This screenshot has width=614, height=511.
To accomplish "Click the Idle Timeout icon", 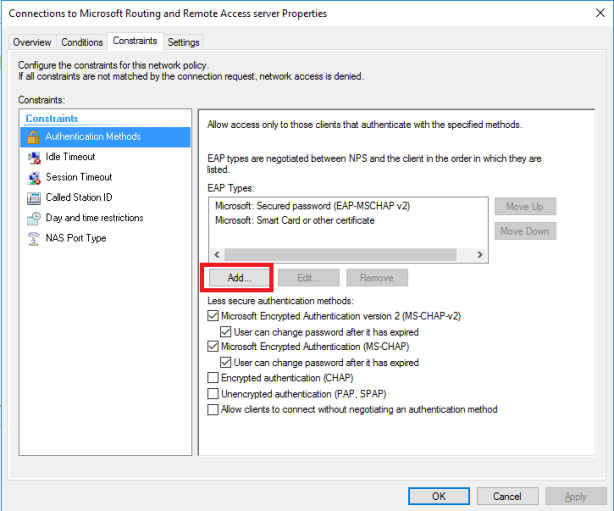I will (x=34, y=157).
